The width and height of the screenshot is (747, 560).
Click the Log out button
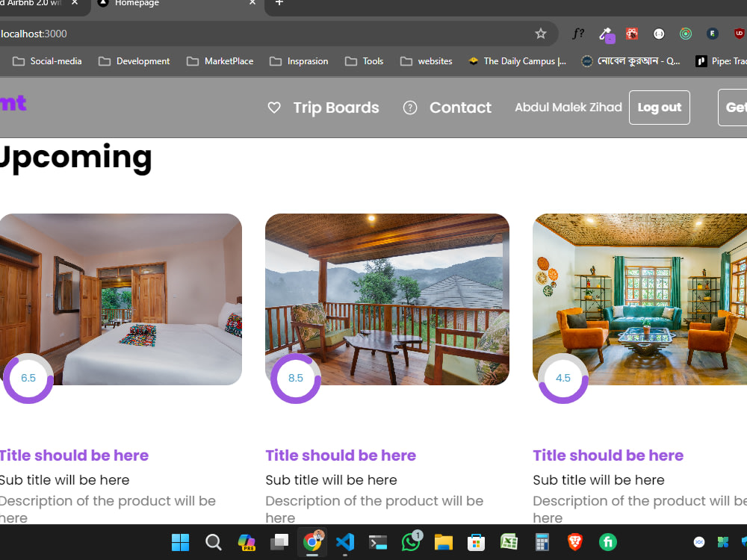(660, 107)
